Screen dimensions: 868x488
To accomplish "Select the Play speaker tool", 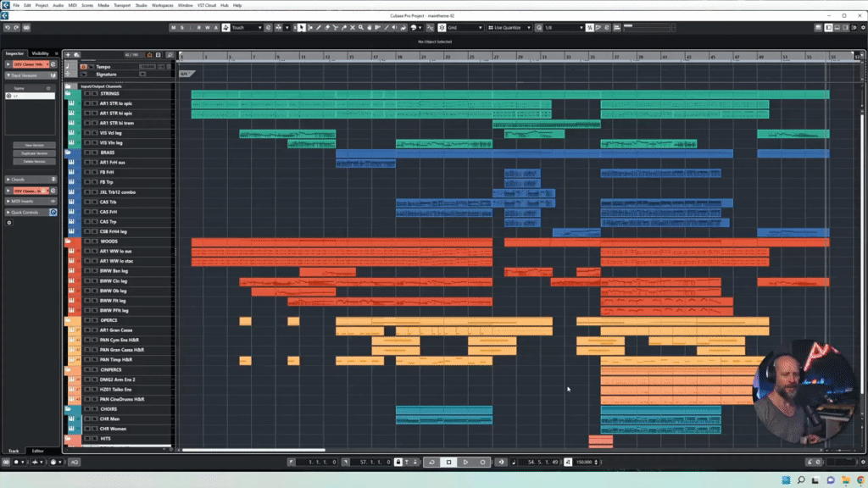I will pyautogui.click(x=395, y=28).
